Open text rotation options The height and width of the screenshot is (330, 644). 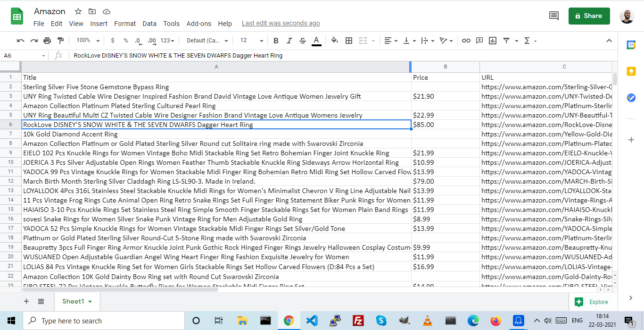pyautogui.click(x=446, y=41)
